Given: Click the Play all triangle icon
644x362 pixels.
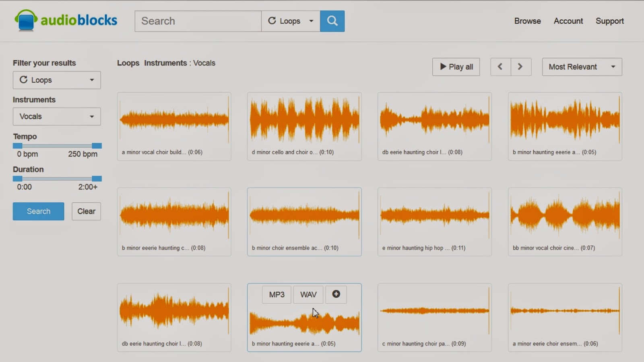Looking at the screenshot, I should point(443,67).
